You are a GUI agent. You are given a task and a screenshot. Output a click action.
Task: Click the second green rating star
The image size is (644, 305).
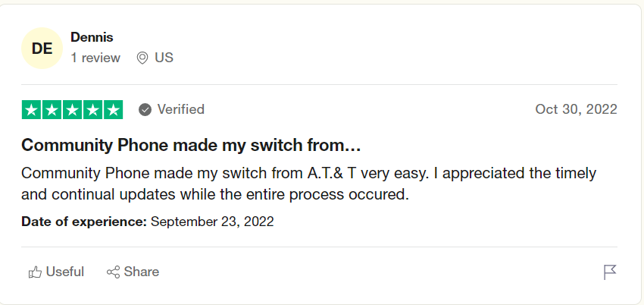click(52, 110)
